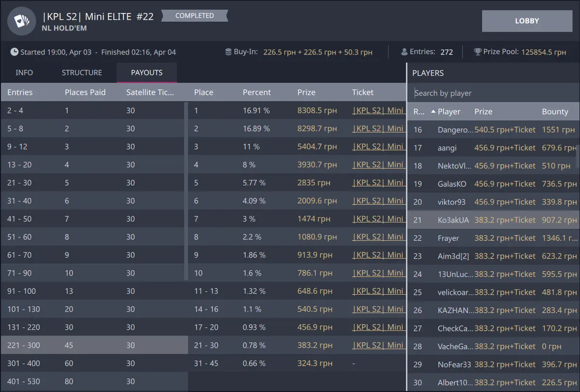The width and height of the screenshot is (580, 392).
Task: Open the ticket link for 1st place
Action: 378,111
